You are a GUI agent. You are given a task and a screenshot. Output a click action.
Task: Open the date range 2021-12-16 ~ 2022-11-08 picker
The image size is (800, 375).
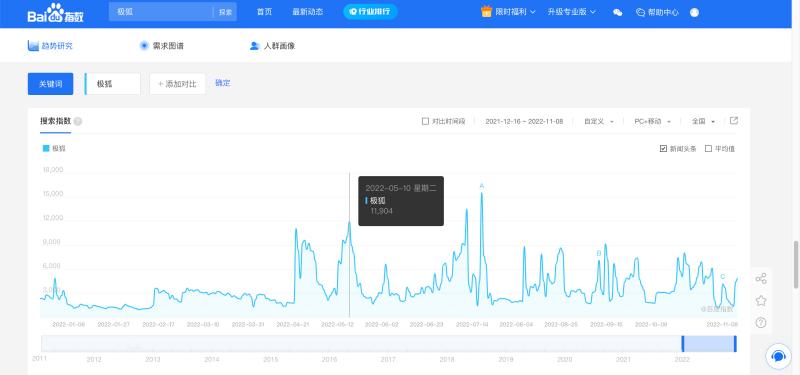[524, 121]
